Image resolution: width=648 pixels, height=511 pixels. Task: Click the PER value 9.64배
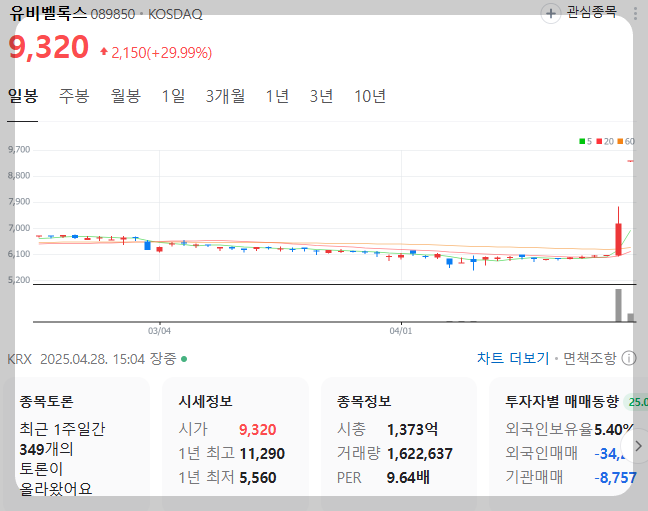[x=408, y=478]
